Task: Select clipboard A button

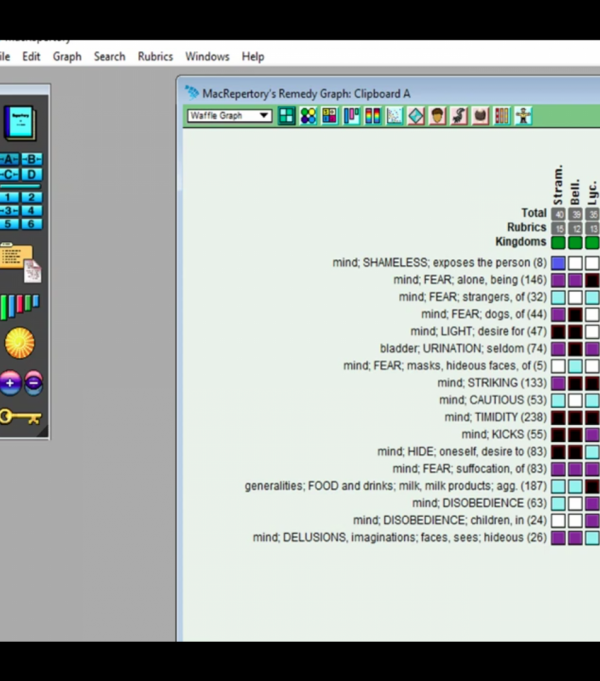Action: pyautogui.click(x=9, y=159)
